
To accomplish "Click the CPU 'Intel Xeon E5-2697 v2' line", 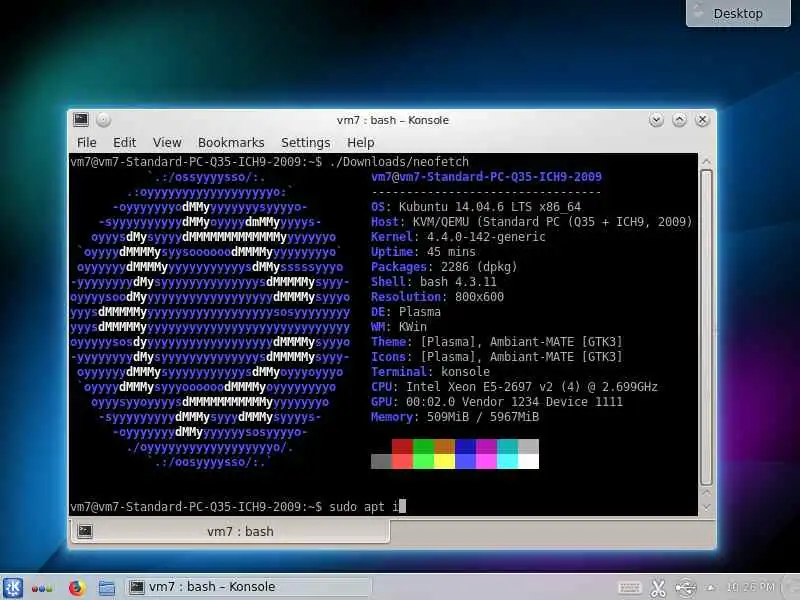I will 514,387.
